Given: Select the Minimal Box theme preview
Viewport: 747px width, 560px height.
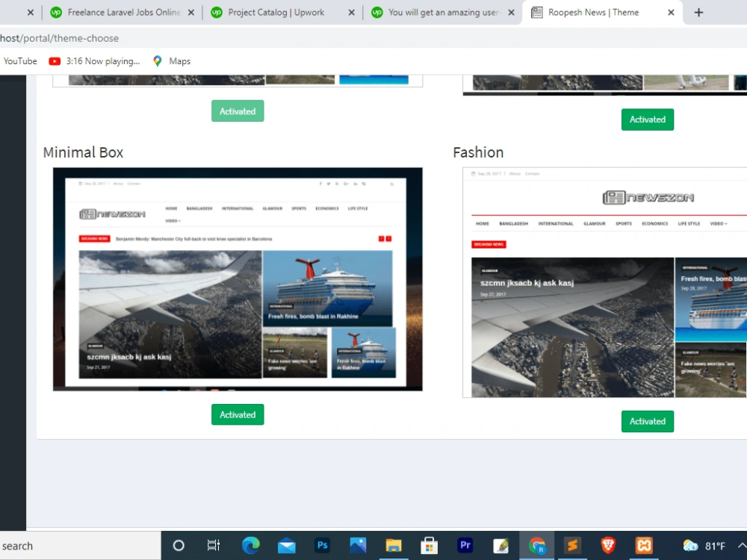Looking at the screenshot, I should 238,279.
